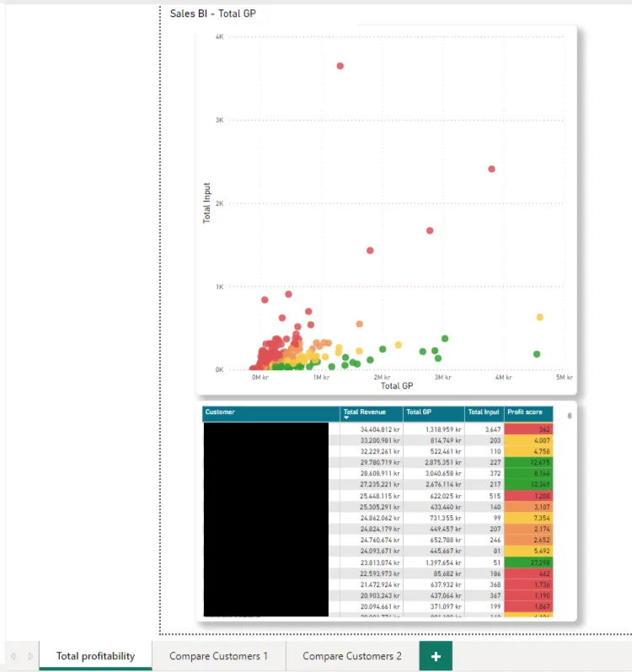Switch to Compare Customers 2 tab
The image size is (632, 672).
coord(352,656)
